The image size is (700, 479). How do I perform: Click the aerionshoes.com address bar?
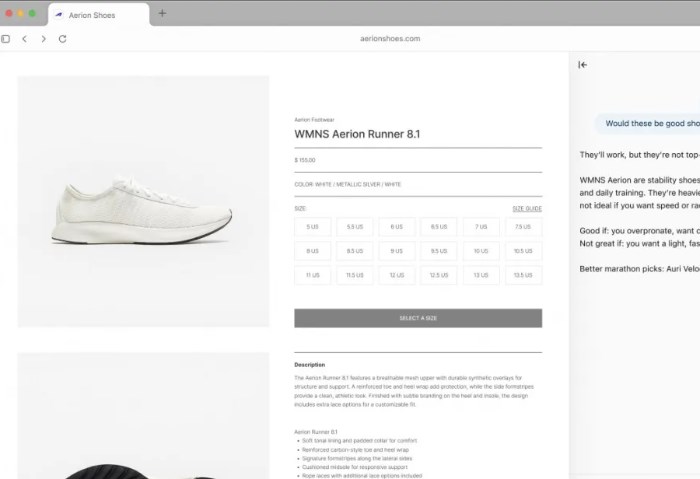point(390,38)
